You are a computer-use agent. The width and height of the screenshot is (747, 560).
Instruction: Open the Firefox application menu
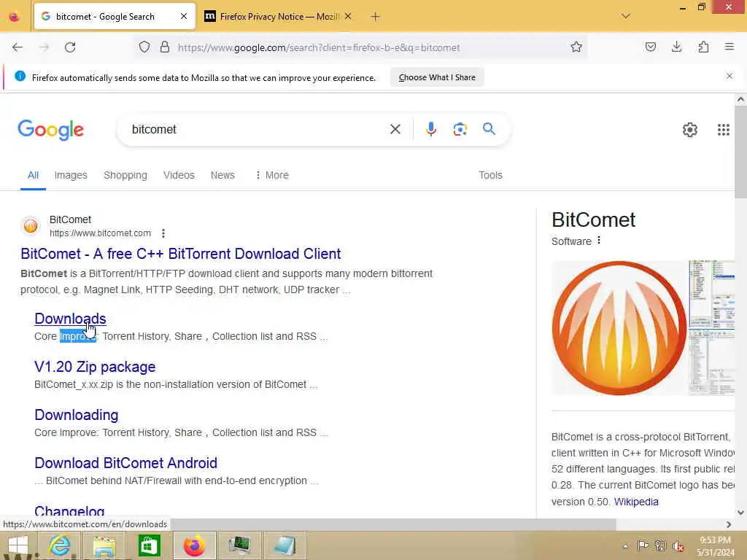pos(729,47)
